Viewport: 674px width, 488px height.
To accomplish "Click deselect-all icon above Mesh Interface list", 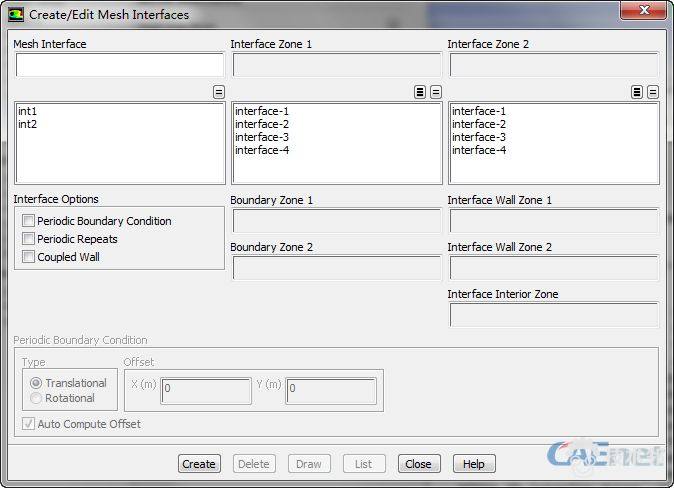I will (x=219, y=92).
